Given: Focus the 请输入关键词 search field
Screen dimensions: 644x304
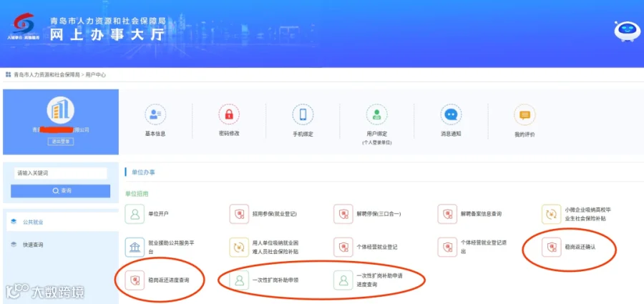Looking at the screenshot, I should [x=61, y=173].
